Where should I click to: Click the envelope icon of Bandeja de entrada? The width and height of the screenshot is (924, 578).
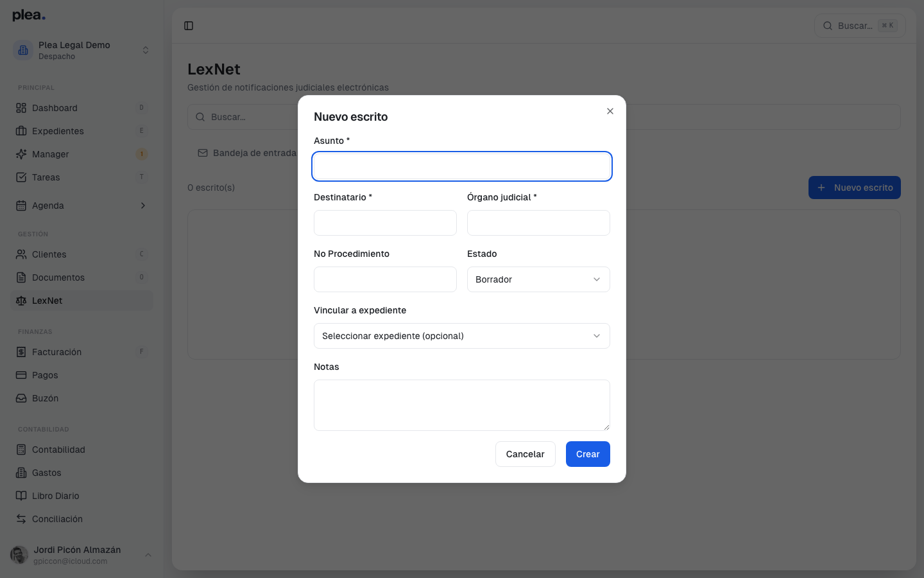click(203, 153)
